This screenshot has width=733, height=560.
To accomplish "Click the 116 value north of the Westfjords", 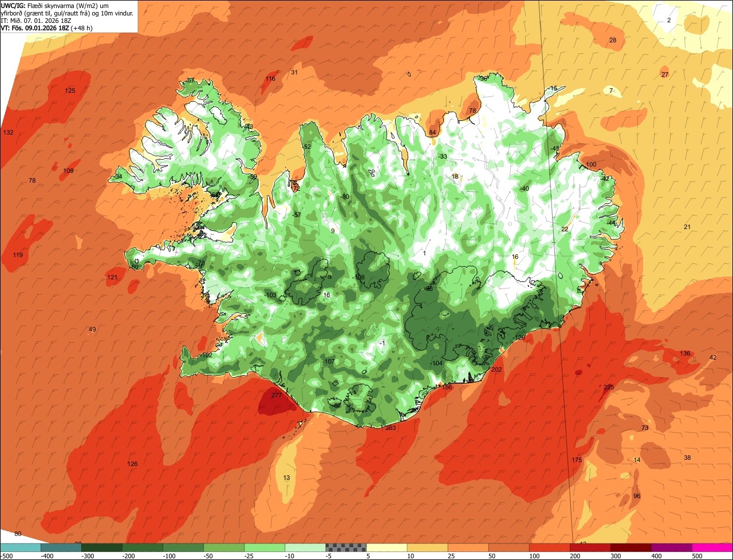I will point(270,78).
